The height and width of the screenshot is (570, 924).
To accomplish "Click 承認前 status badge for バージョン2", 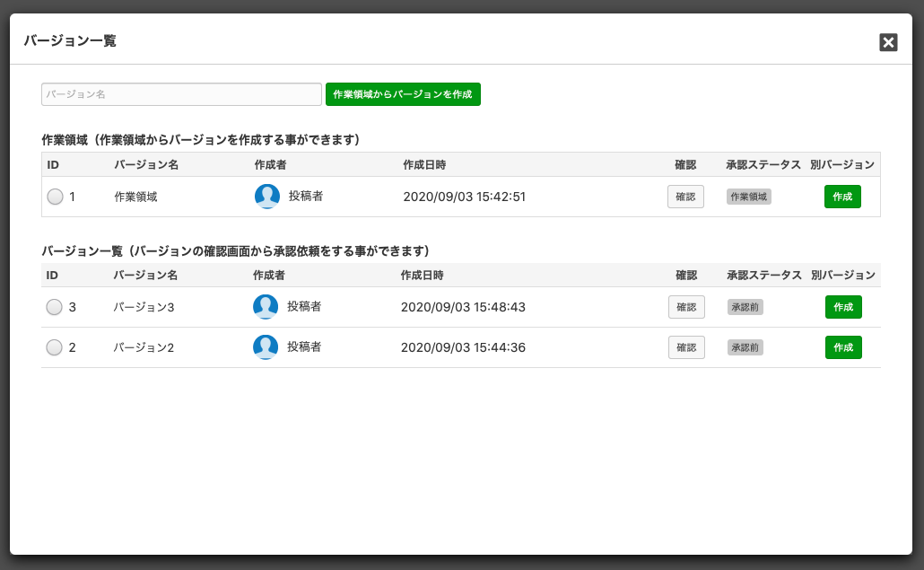I will 745,347.
